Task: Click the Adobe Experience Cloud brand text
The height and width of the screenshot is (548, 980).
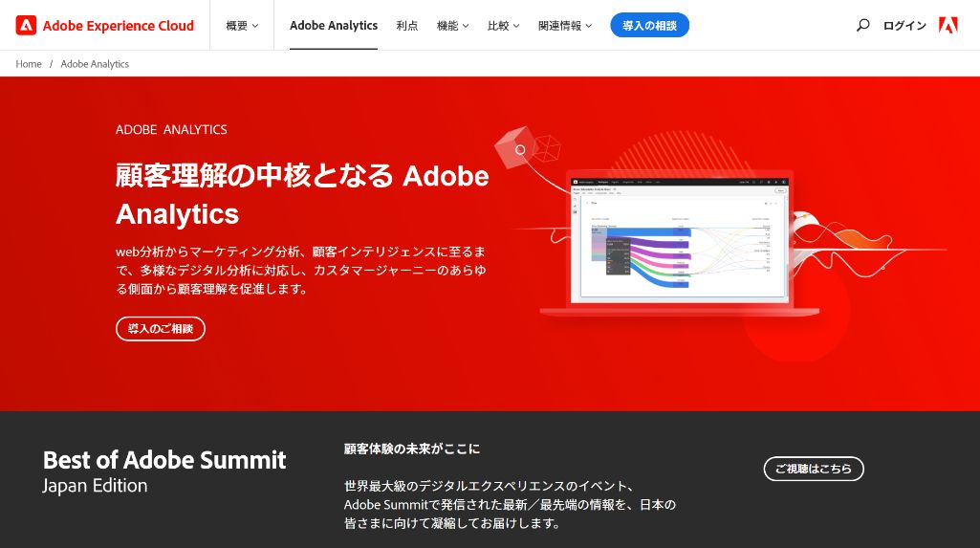Action: tap(119, 26)
